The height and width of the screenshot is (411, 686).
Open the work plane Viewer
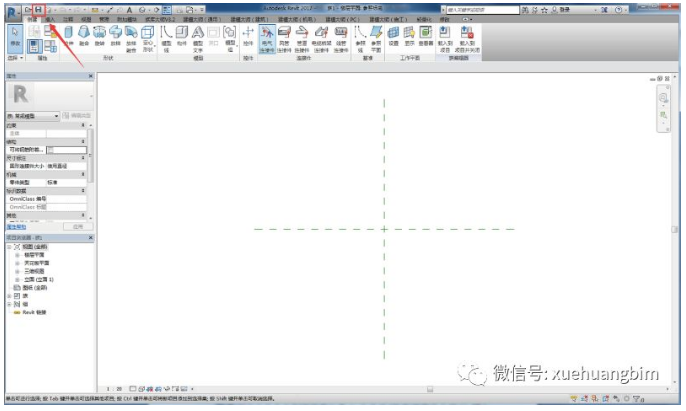click(x=425, y=36)
